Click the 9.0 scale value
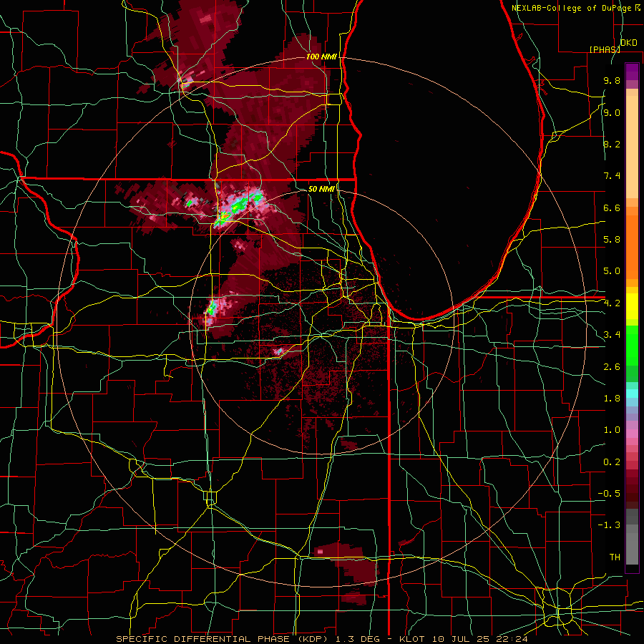Viewport: 644px width, 644px height. pyautogui.click(x=612, y=112)
